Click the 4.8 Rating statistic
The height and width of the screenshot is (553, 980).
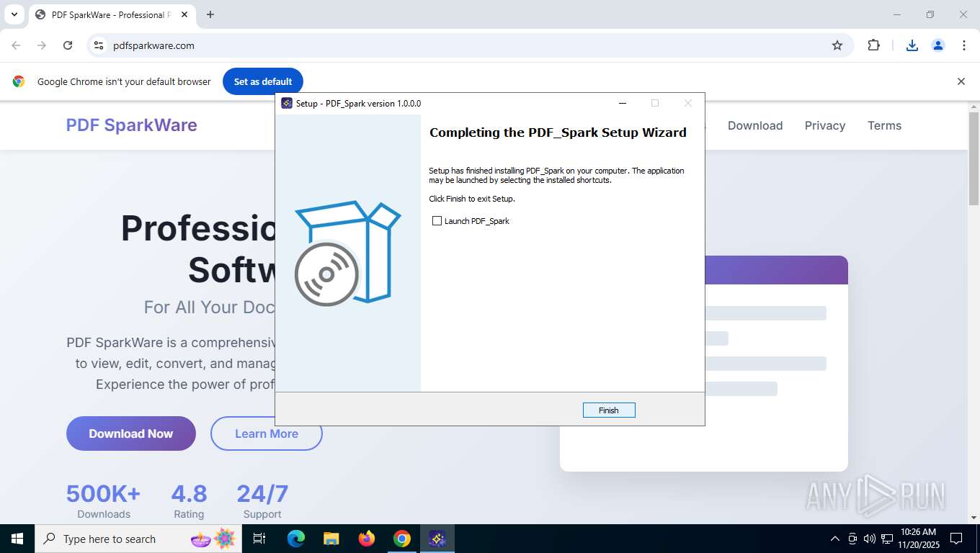point(189,500)
